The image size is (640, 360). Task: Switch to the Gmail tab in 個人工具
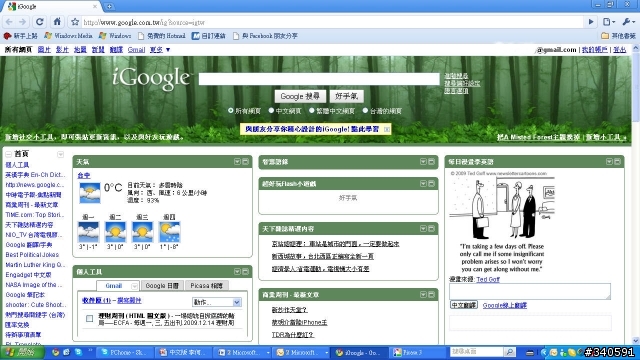pyautogui.click(x=113, y=286)
